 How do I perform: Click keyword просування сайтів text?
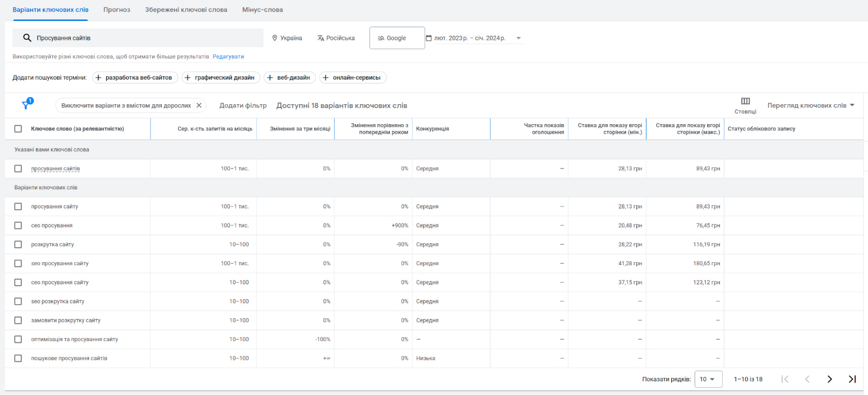[x=56, y=168]
